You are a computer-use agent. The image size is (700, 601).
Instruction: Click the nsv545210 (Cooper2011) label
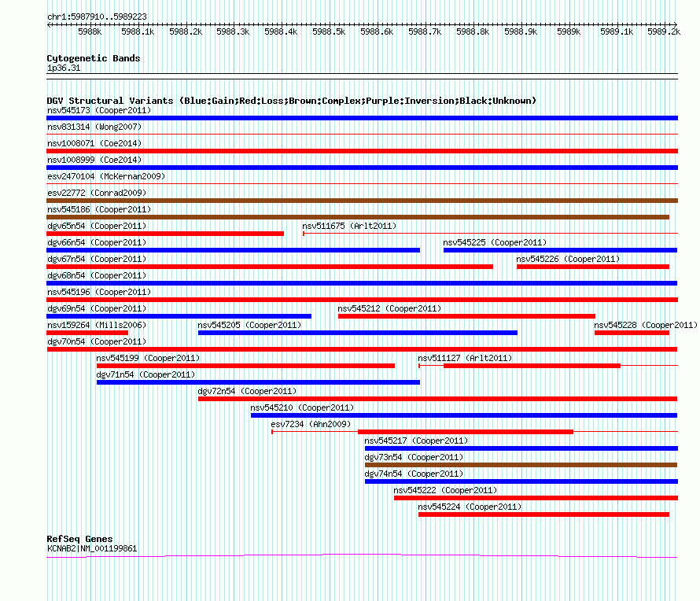coord(302,407)
